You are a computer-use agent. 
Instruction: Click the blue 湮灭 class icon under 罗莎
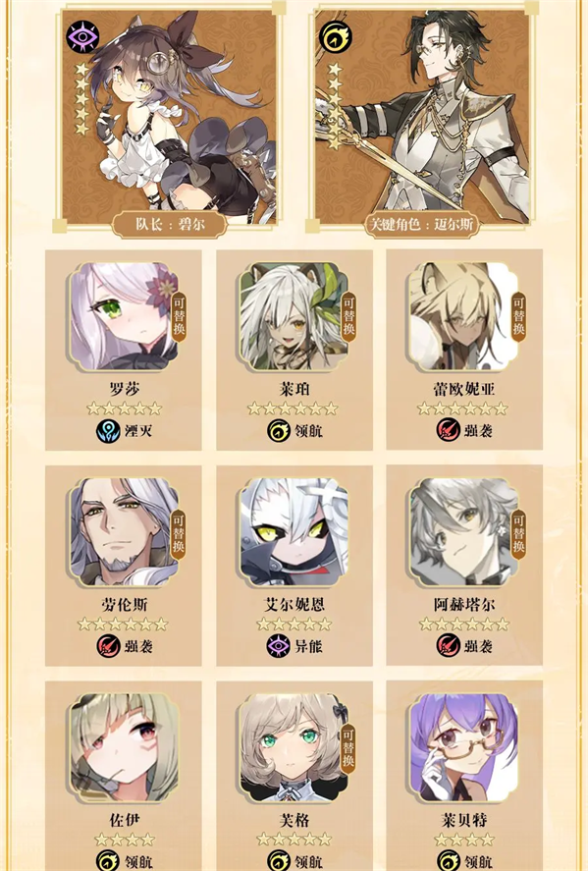coord(108,431)
